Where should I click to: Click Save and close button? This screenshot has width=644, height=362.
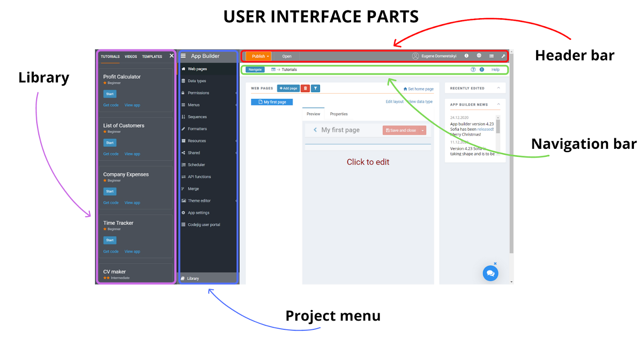(x=401, y=130)
